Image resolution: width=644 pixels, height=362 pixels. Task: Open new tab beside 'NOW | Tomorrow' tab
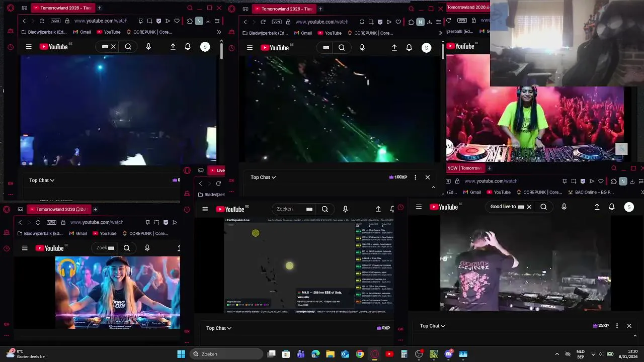click(490, 168)
